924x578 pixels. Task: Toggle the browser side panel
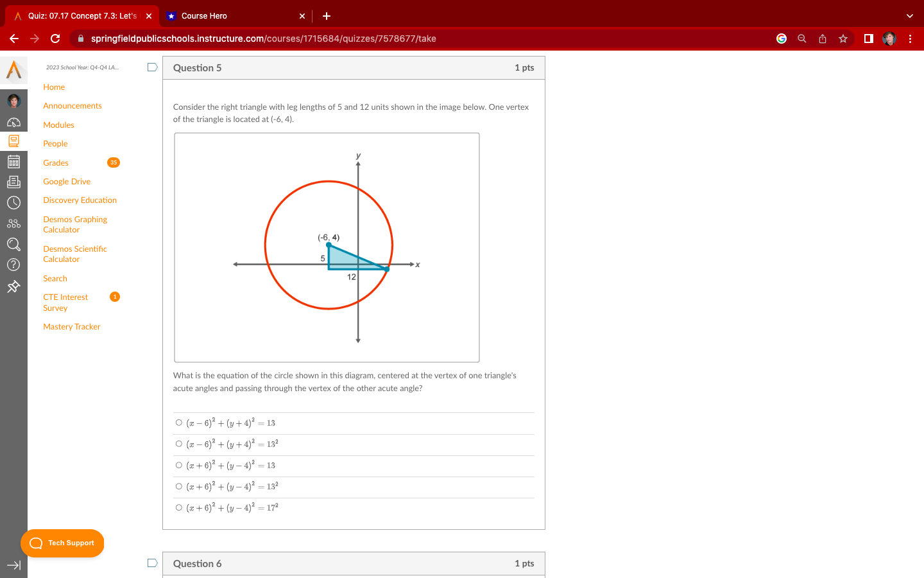tap(869, 39)
